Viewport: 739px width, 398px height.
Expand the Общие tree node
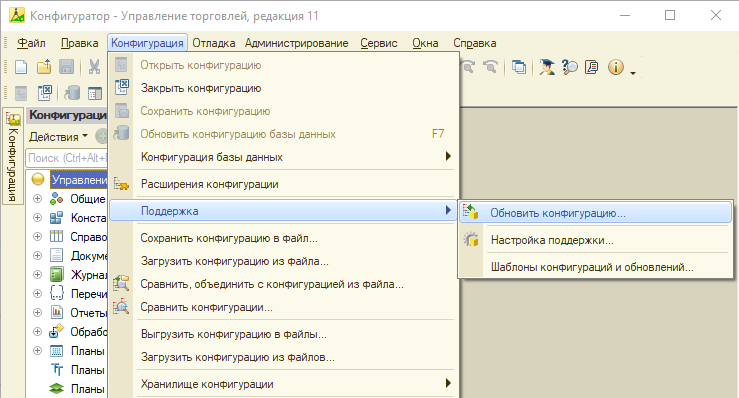click(x=37, y=199)
